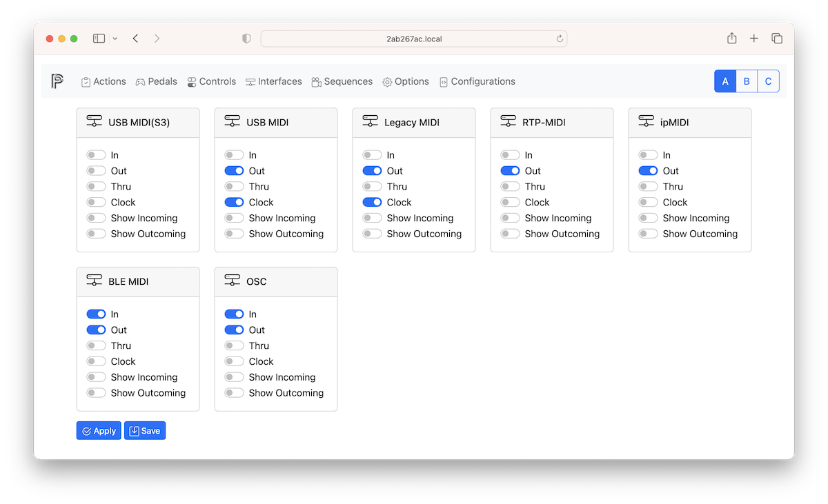Enable Show Outcoming for ipMIDI
828x504 pixels.
pos(648,234)
